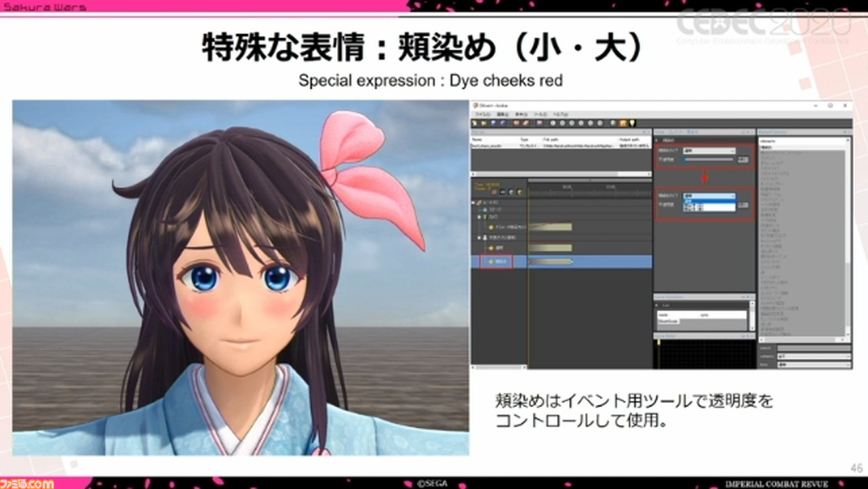
Task: Click the value button beside the opacity slider
Action: pyautogui.click(x=743, y=159)
